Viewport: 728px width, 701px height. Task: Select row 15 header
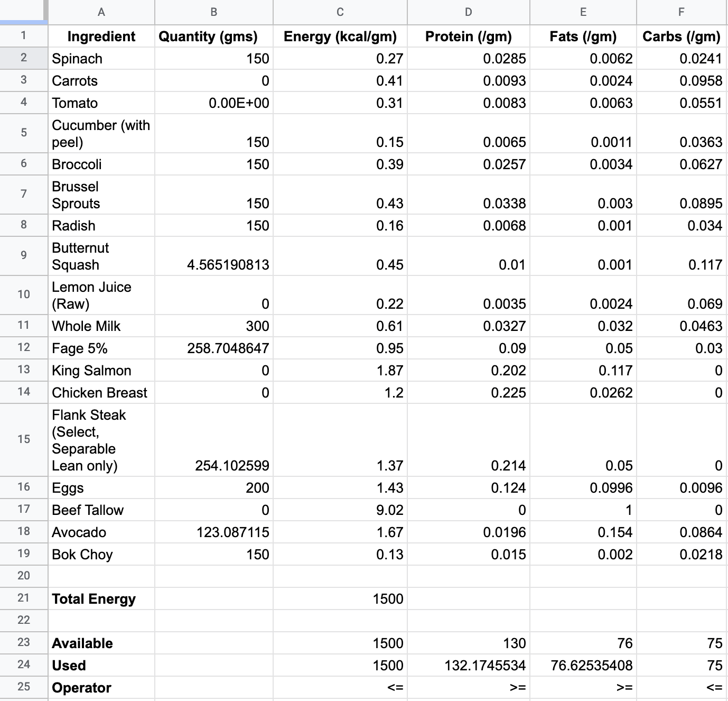pos(24,439)
